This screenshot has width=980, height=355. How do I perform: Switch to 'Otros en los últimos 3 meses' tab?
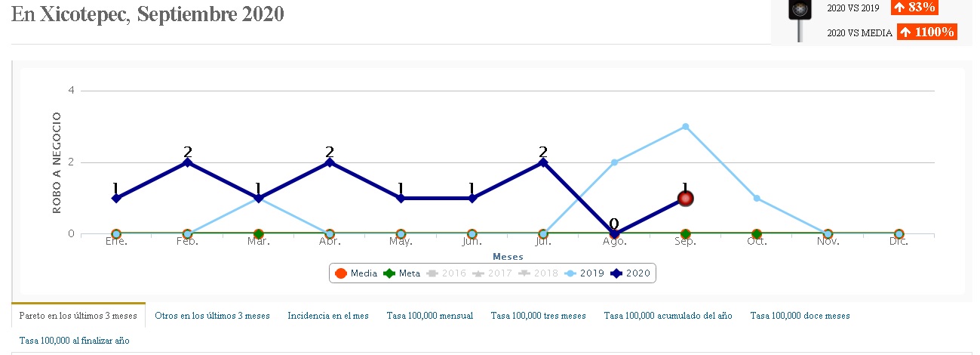pyautogui.click(x=212, y=316)
